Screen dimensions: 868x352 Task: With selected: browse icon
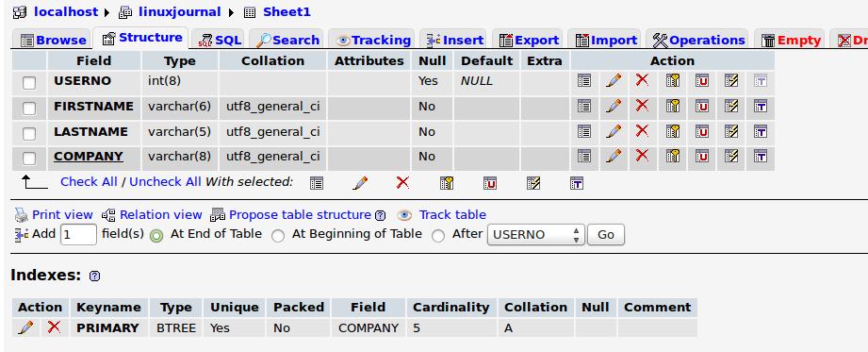click(x=317, y=183)
